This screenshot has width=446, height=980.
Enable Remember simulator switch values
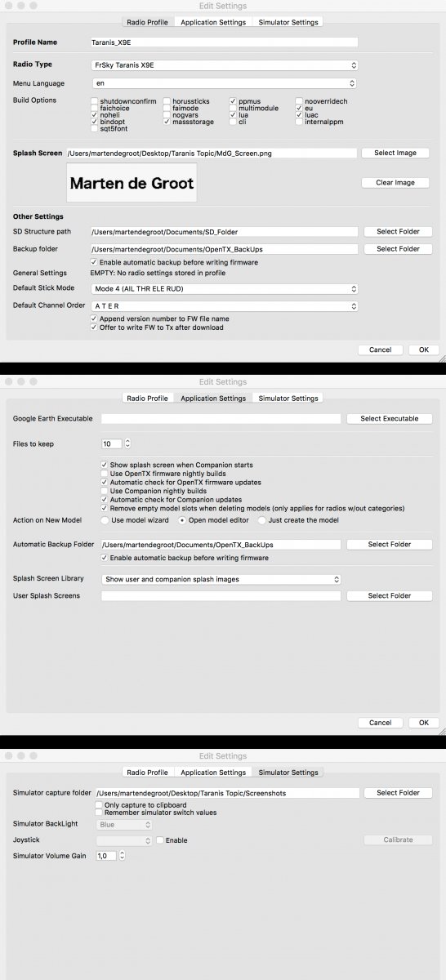pyautogui.click(x=99, y=813)
